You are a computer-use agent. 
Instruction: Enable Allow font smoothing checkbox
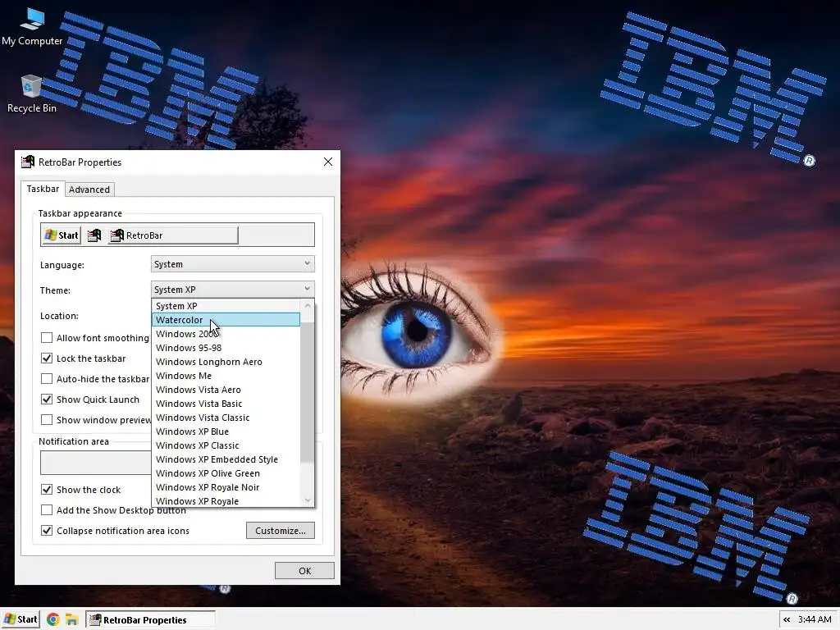click(x=47, y=337)
